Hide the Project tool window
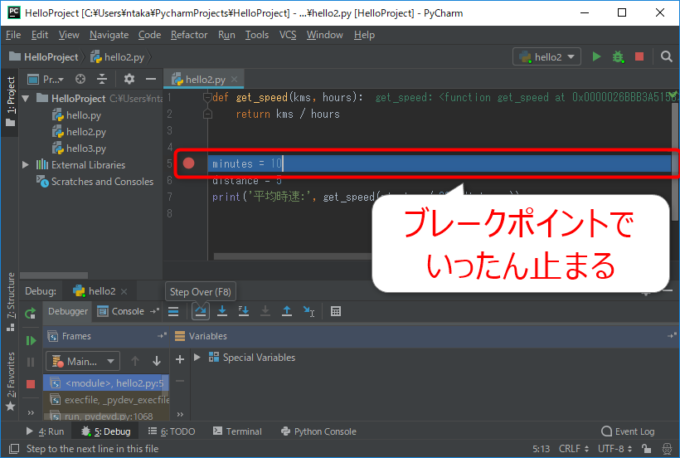The height and width of the screenshot is (458, 680). [x=151, y=79]
